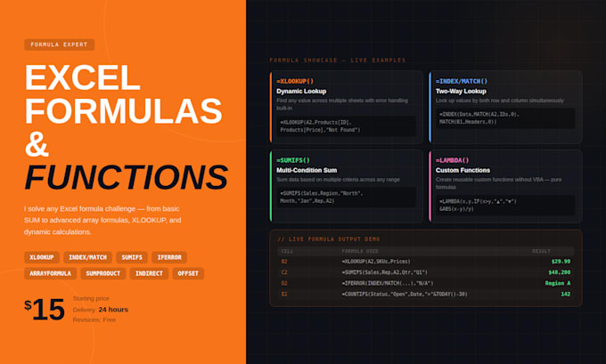Click cell reference E2 in the table

click(x=284, y=294)
